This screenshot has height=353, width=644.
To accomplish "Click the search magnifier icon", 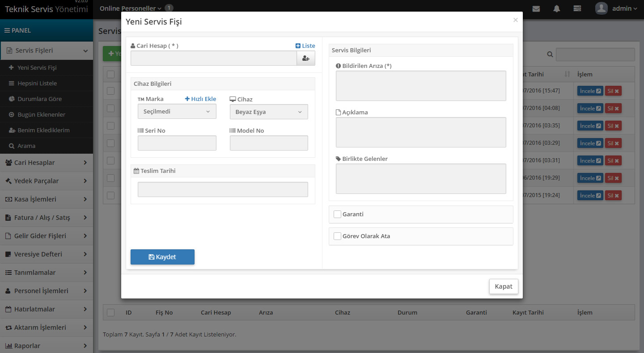I will (550, 55).
